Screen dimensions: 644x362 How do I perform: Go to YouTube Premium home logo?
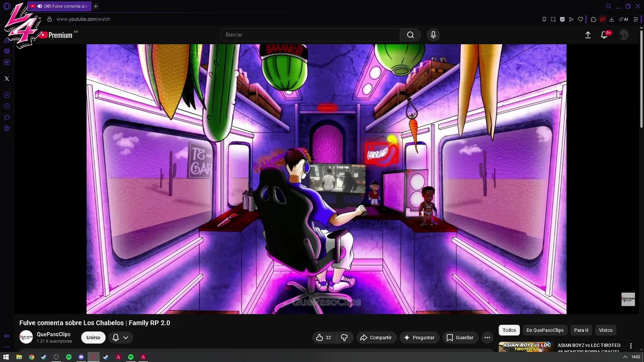pos(56,35)
